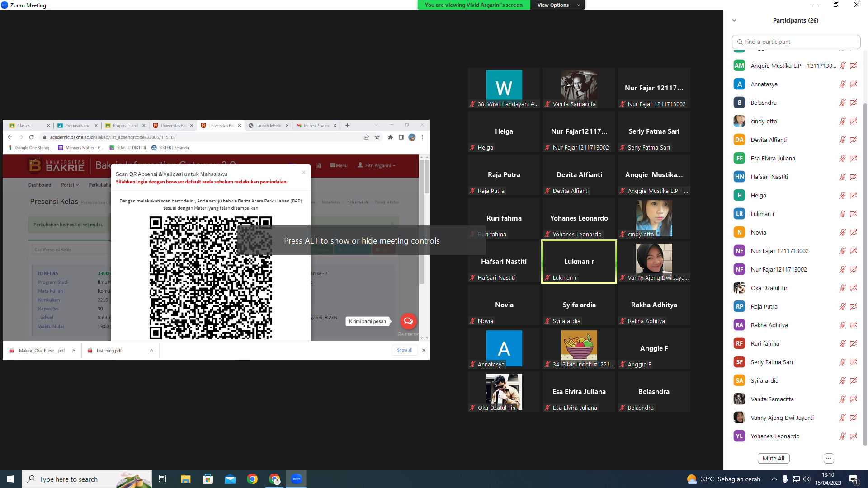Viewport: 868px width, 488px height.
Task: Open Listening.pdf download options arrow
Action: 151,350
